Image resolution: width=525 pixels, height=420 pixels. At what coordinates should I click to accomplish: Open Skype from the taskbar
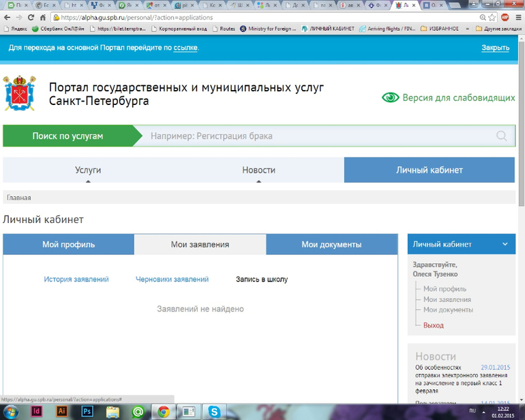(x=214, y=412)
